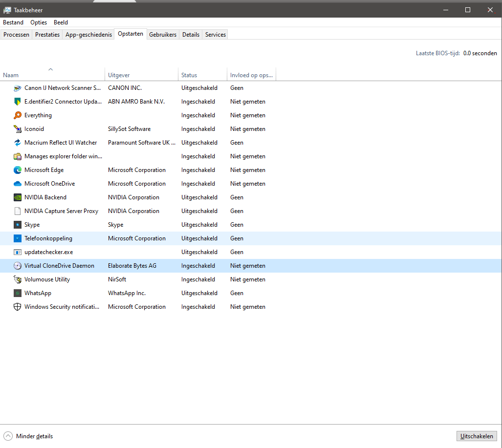Click the Minder details label text

coord(35,436)
